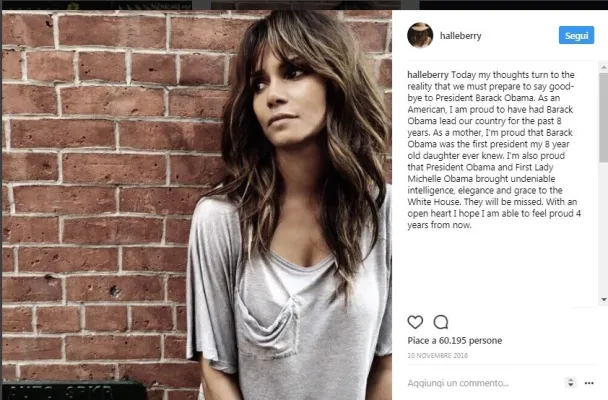Follow the account with the Segui button
608x400 pixels.
pyautogui.click(x=576, y=35)
